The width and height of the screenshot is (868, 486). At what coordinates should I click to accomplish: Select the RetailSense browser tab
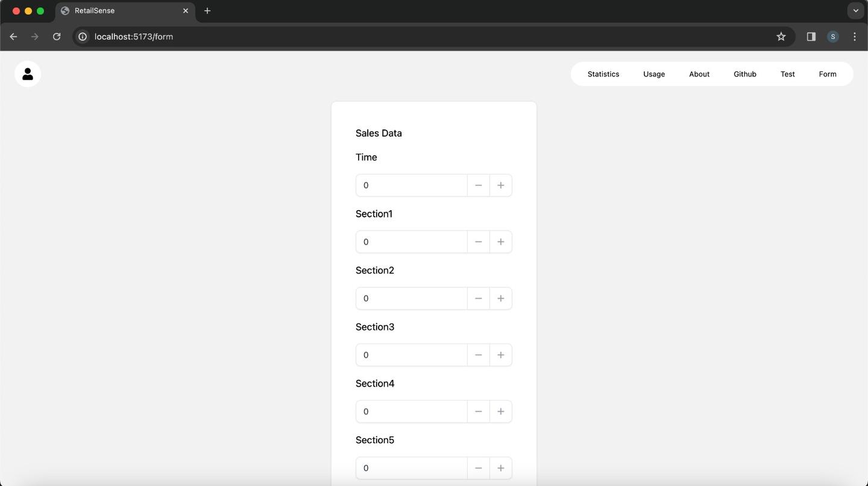[125, 11]
